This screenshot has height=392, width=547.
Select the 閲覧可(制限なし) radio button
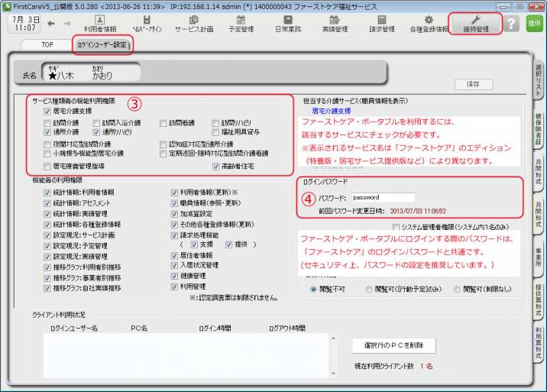tap(458, 290)
